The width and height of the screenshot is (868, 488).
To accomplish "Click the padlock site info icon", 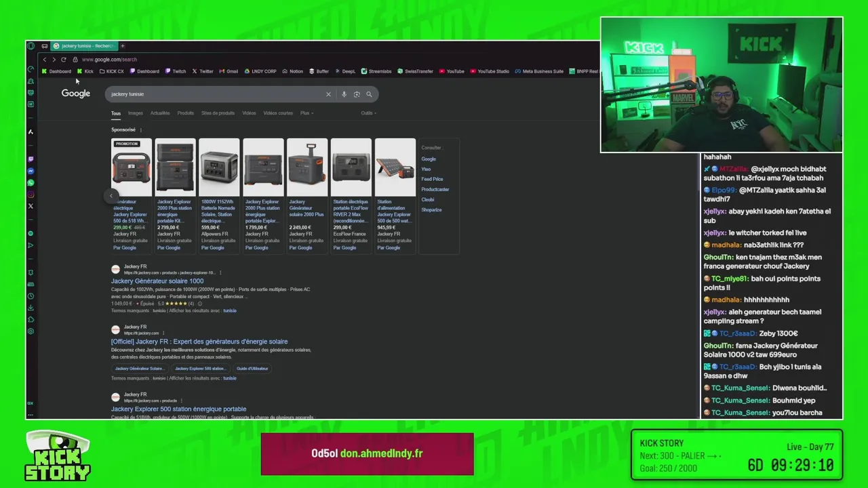I will point(75,60).
